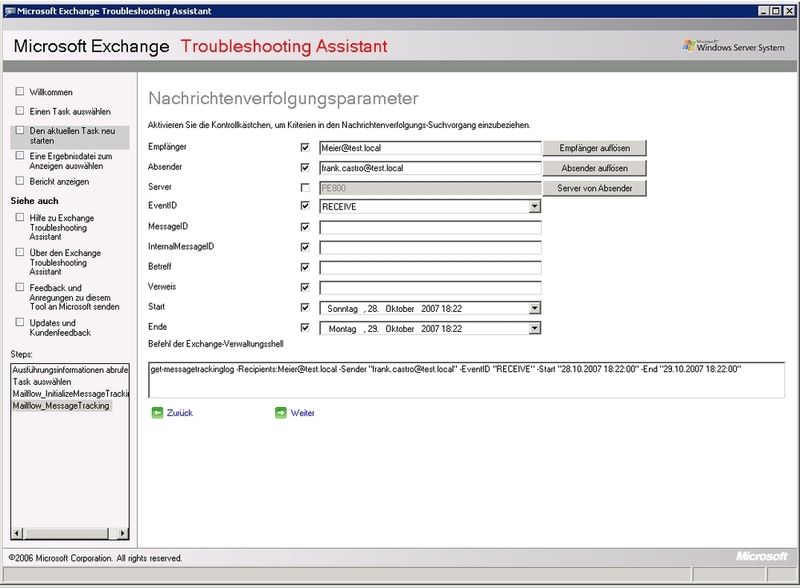
Task: Select Den aktuellen Task neu starten
Action: coord(72,136)
